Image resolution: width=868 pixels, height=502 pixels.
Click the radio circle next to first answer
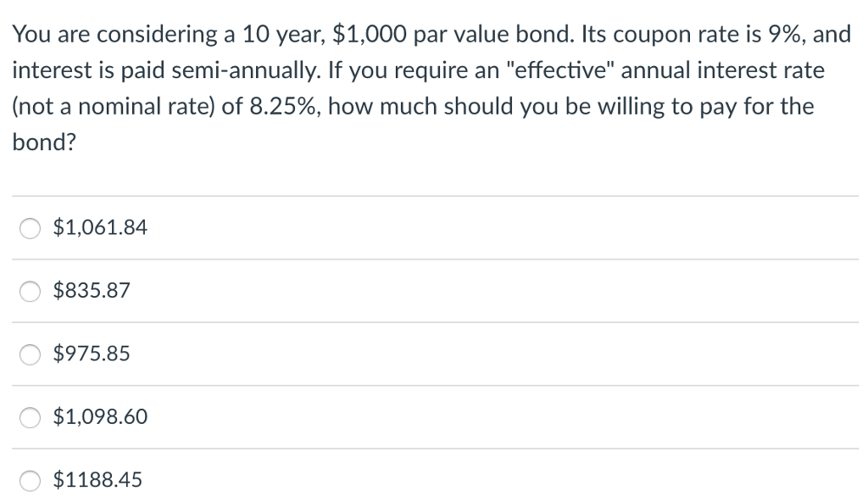tap(30, 228)
